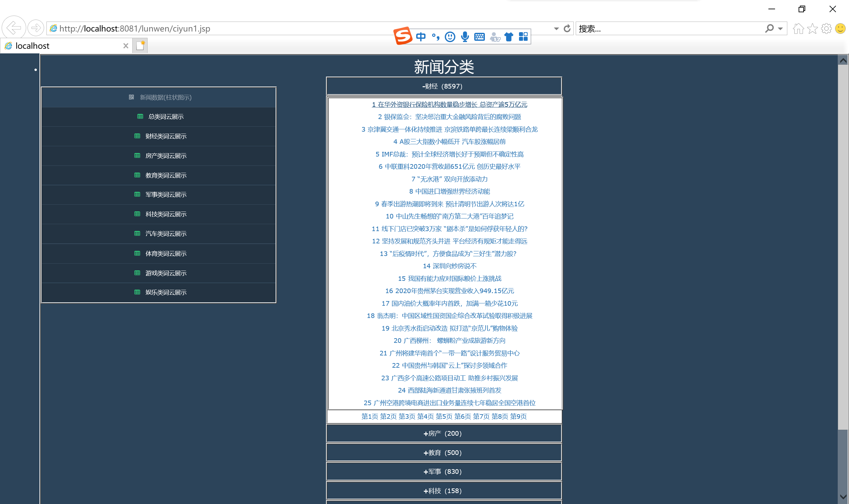Click the browser forward arrow button
Screen dimensions: 849x504
point(35,28)
